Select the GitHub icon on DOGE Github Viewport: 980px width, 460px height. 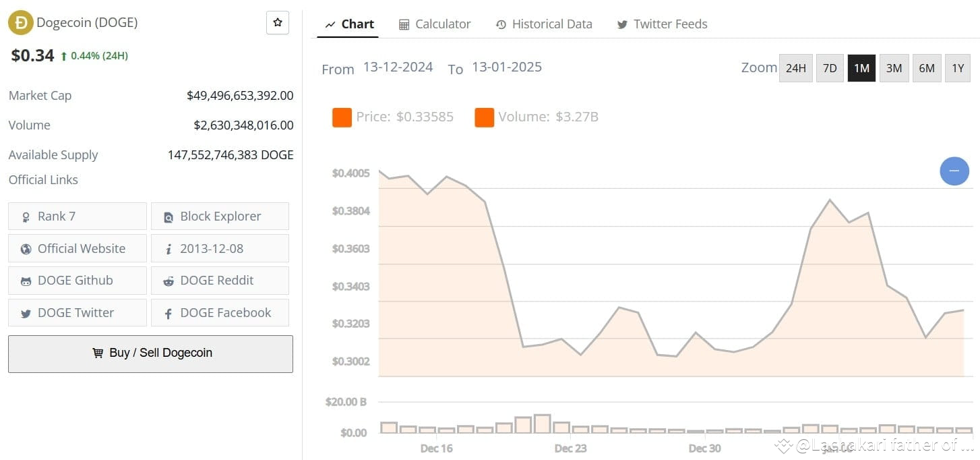25,281
